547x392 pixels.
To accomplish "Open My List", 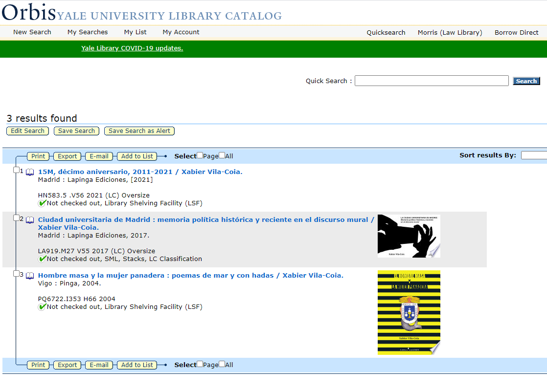I will 136,32.
